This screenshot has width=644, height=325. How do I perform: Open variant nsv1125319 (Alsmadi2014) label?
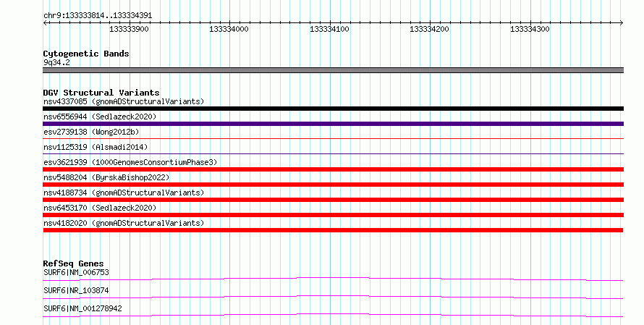click(96, 147)
